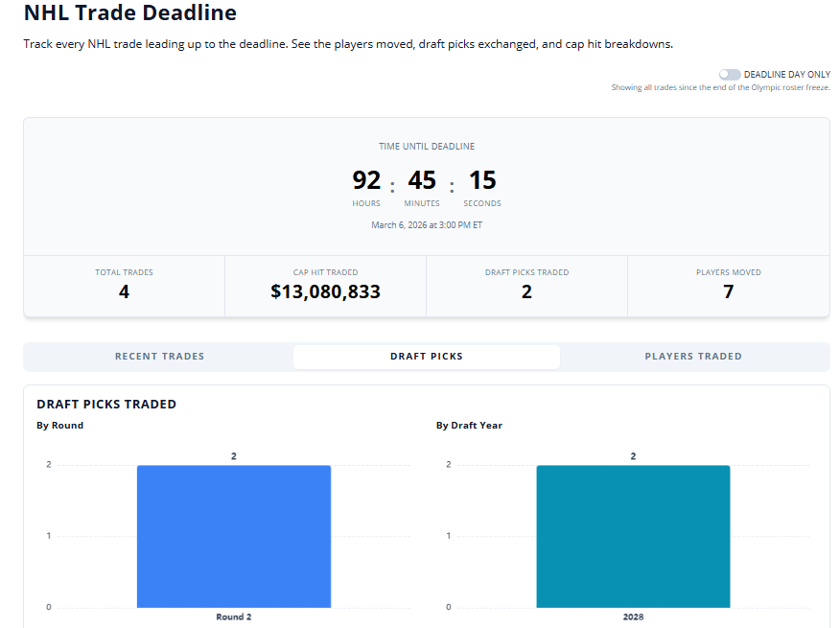The height and width of the screenshot is (628, 840).
Task: Click the 'Deadline Day Only' label text
Action: (x=786, y=75)
